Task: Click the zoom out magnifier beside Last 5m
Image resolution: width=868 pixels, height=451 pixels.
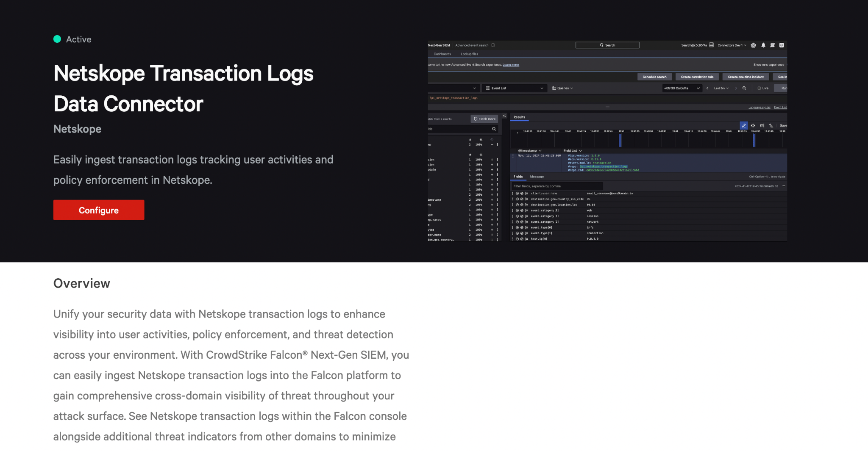Action: coord(744,88)
